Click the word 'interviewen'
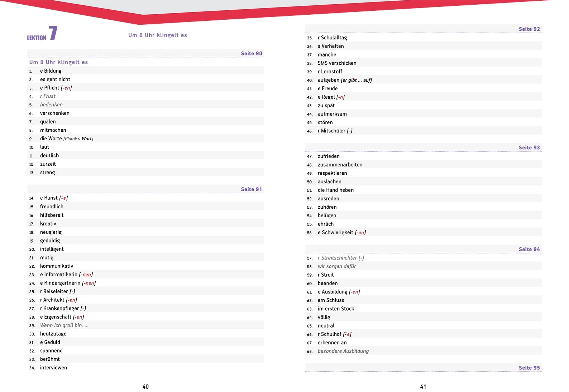The image size is (569, 392). [x=53, y=368]
